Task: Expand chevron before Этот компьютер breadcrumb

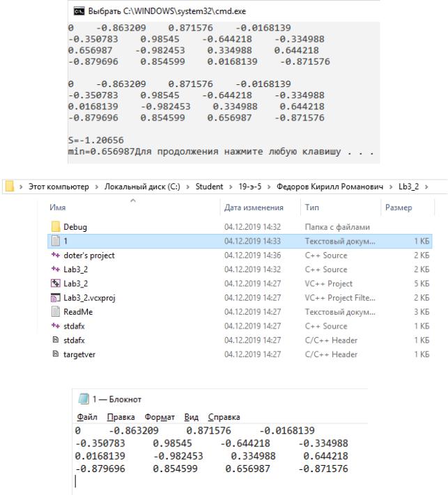Action: click(21, 187)
